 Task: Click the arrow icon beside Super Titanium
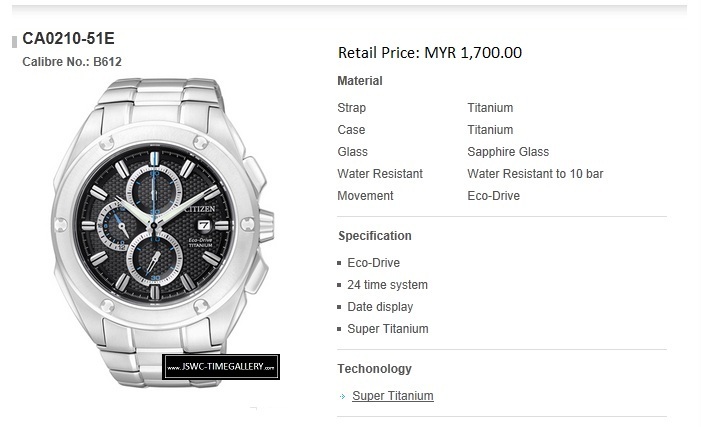[x=342, y=397]
